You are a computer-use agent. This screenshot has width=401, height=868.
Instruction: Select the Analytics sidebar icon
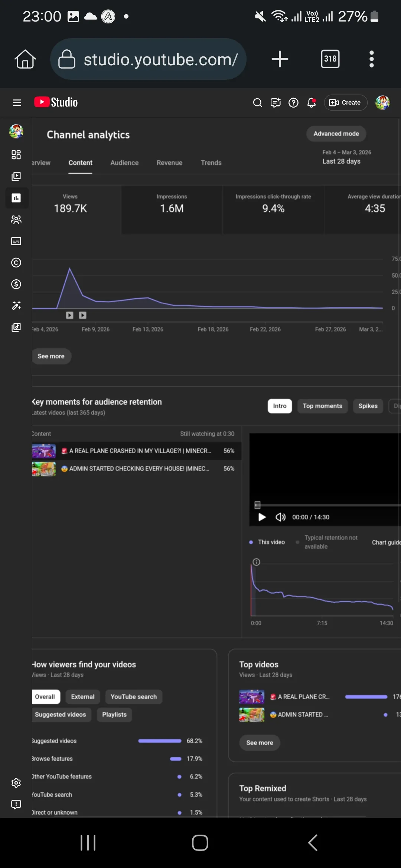click(16, 198)
